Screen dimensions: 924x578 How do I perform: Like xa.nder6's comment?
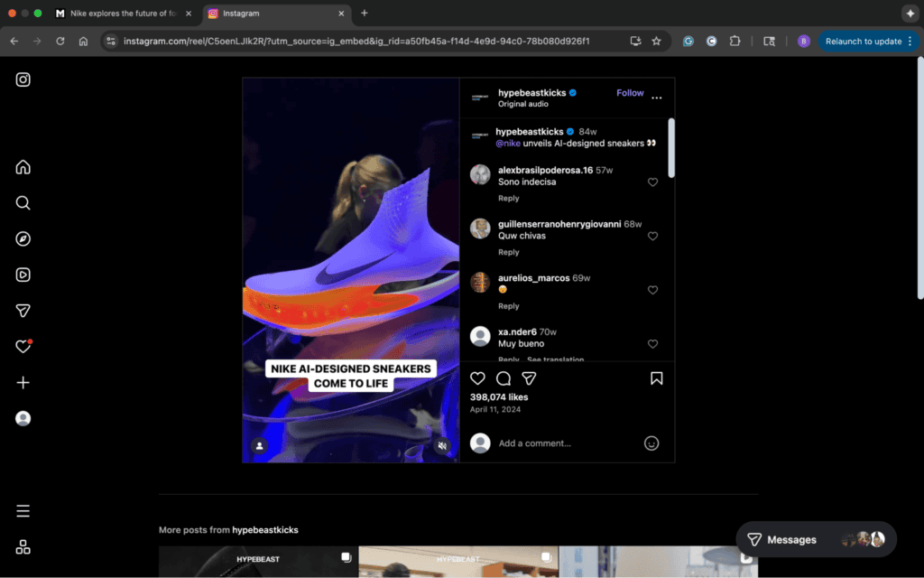[x=652, y=344]
